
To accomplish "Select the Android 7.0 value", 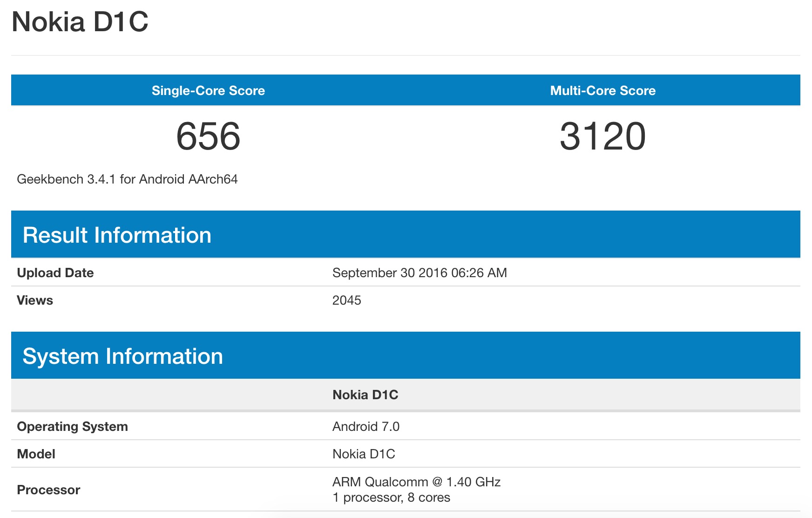I will [365, 427].
